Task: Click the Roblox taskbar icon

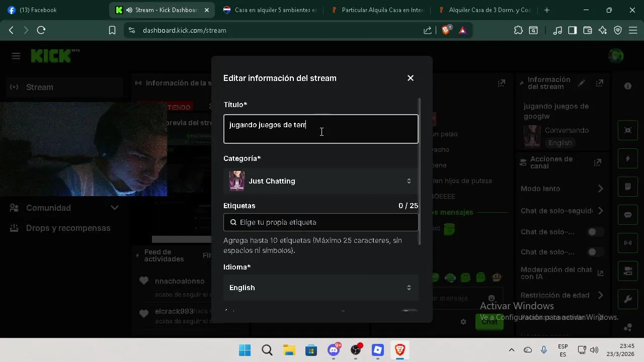Action: coord(378,350)
